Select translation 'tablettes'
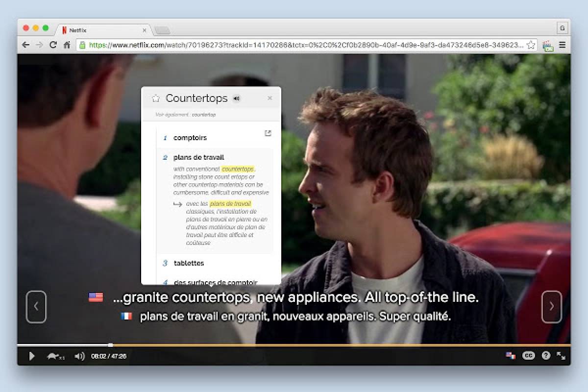 point(189,263)
